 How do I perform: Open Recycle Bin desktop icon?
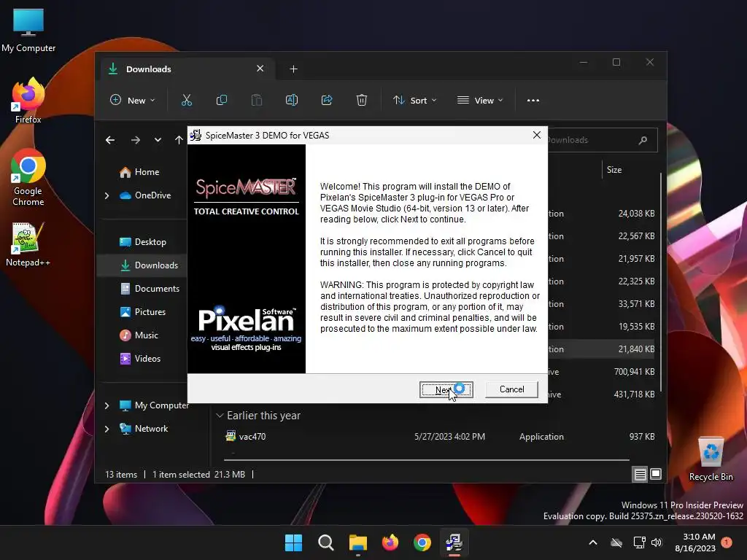pos(711,459)
